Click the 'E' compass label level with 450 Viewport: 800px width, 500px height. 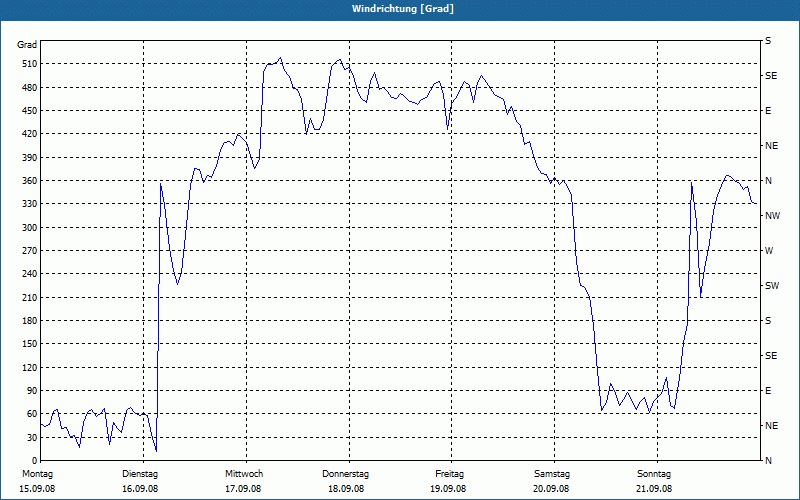point(768,111)
